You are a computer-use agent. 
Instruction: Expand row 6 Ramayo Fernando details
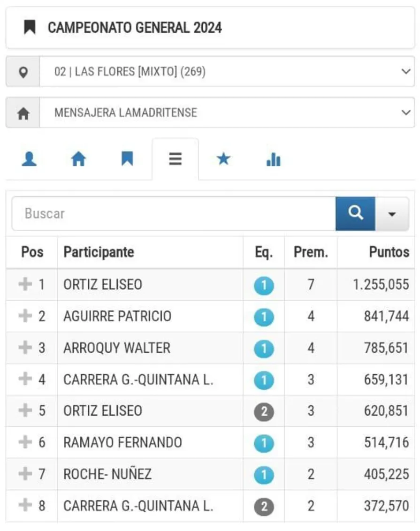[25, 442]
